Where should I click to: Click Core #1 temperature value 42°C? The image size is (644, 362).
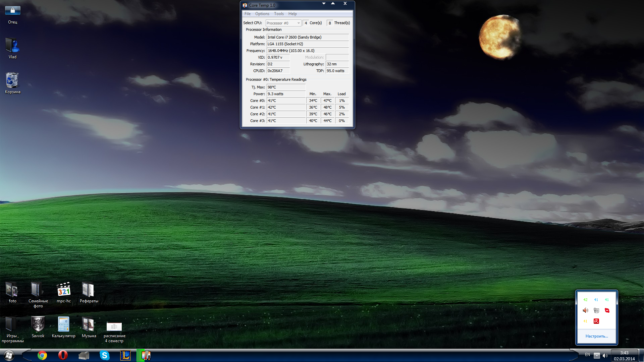[286, 107]
